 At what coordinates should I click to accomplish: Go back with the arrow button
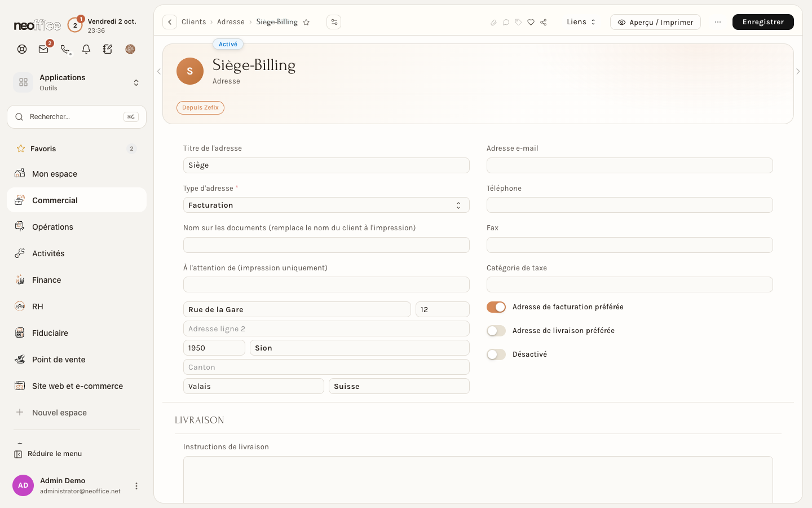(170, 22)
